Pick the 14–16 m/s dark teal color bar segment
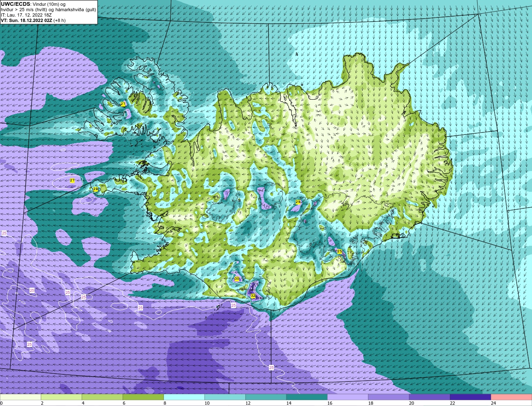The width and height of the screenshot is (532, 406). click(307, 397)
